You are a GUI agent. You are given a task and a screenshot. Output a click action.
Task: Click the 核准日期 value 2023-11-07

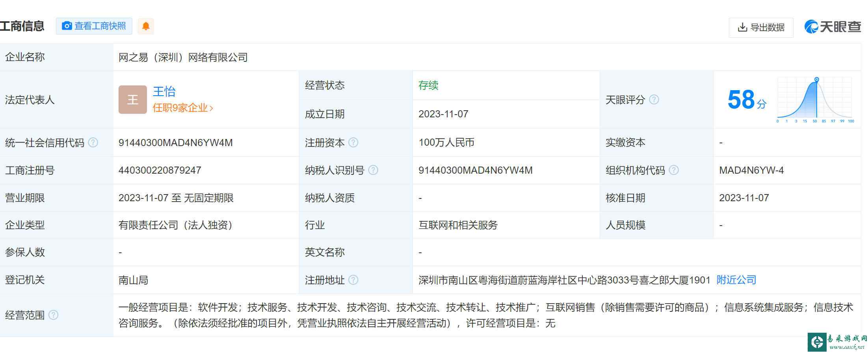744,198
